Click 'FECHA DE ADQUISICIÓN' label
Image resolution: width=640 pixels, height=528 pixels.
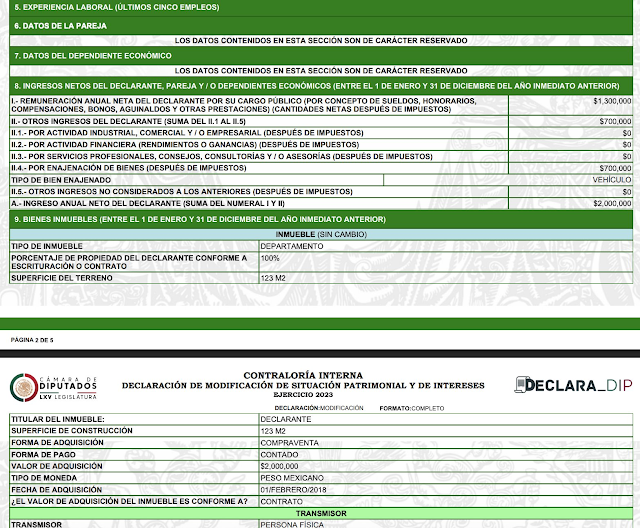click(56, 490)
